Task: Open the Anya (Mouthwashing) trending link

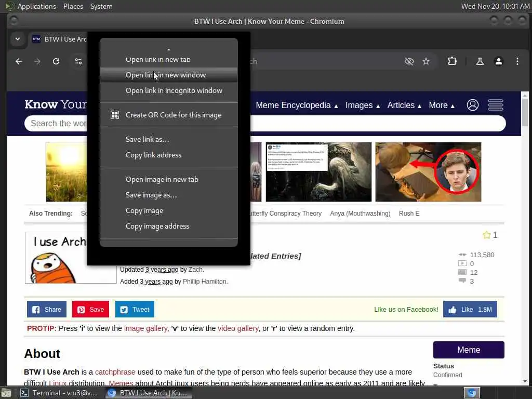Action: [360, 214]
